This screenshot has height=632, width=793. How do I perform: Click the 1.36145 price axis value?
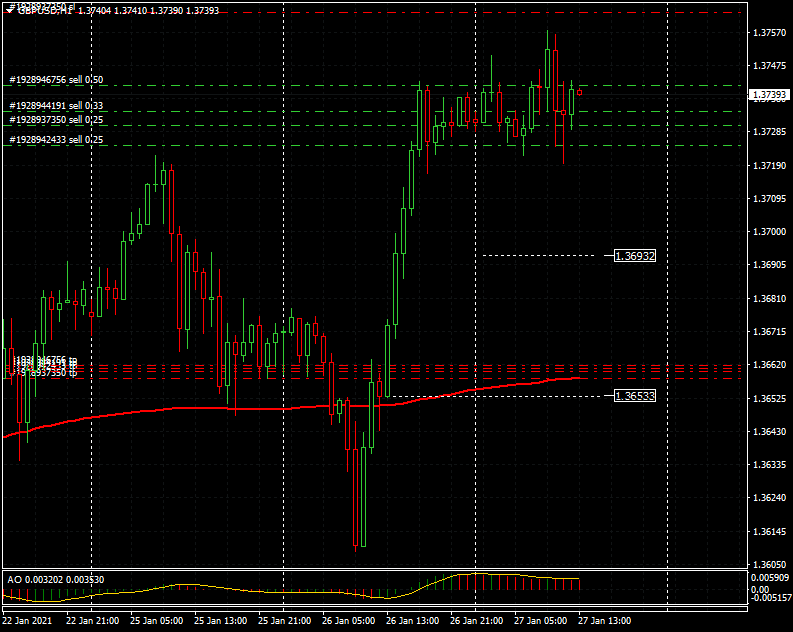pyautogui.click(x=770, y=532)
